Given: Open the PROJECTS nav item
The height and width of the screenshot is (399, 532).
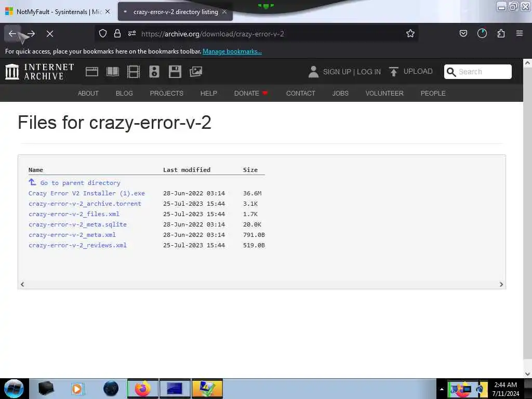Looking at the screenshot, I should click(167, 94).
